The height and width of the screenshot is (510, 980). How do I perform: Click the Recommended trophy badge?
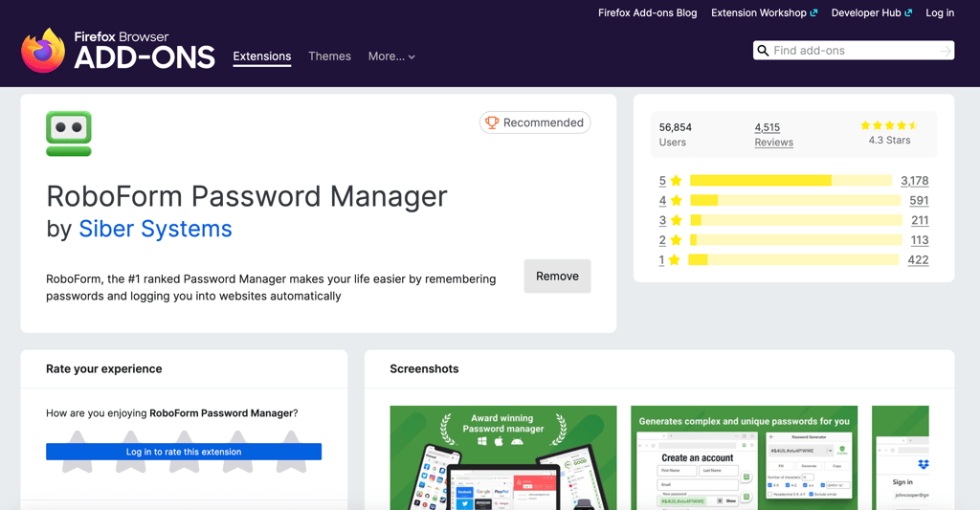(x=535, y=122)
